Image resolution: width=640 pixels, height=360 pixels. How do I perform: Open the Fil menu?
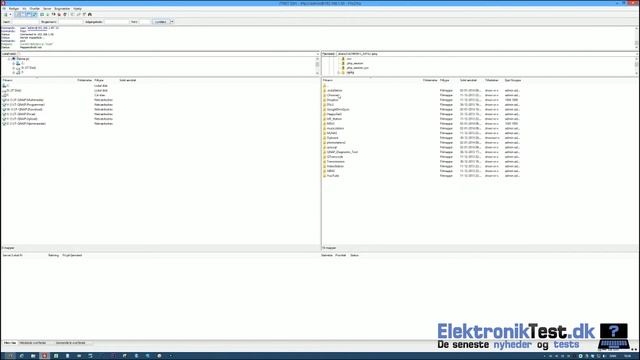click(x=4, y=9)
